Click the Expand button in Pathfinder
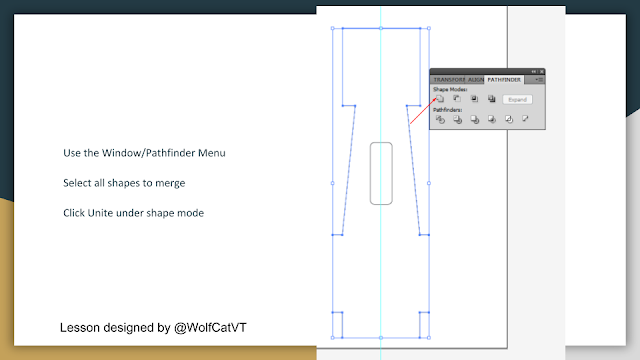 [x=517, y=100]
